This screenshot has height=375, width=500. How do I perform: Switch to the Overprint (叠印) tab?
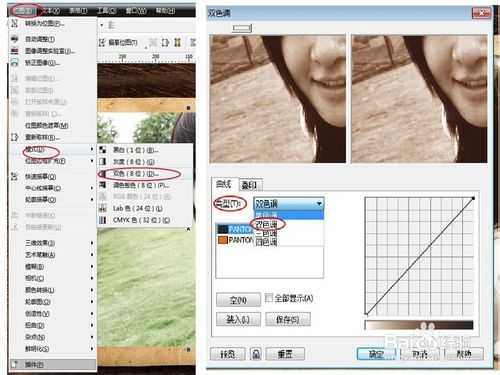(249, 185)
